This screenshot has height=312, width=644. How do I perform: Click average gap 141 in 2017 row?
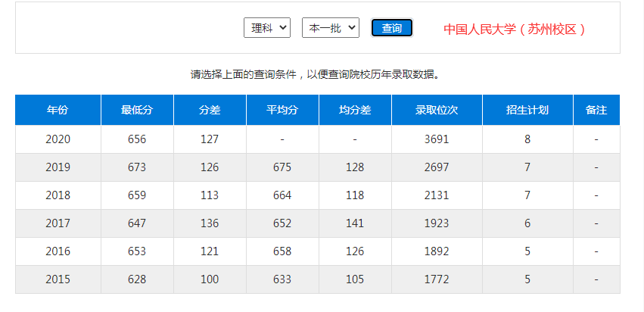pos(355,223)
